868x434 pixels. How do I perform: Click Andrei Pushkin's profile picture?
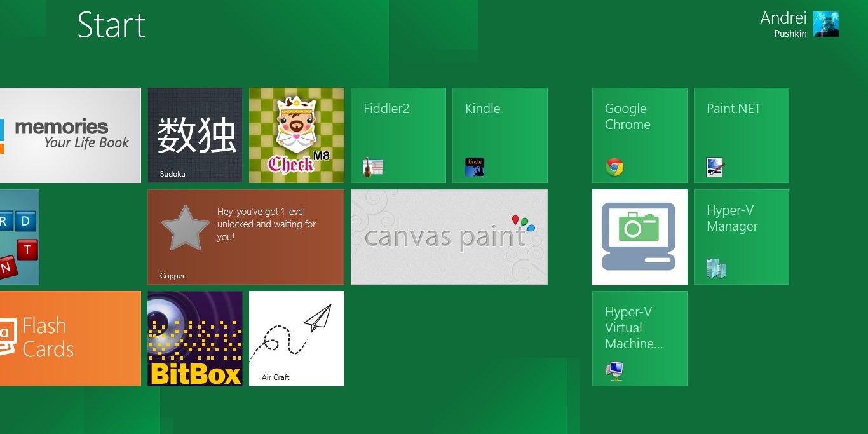pyautogui.click(x=826, y=24)
